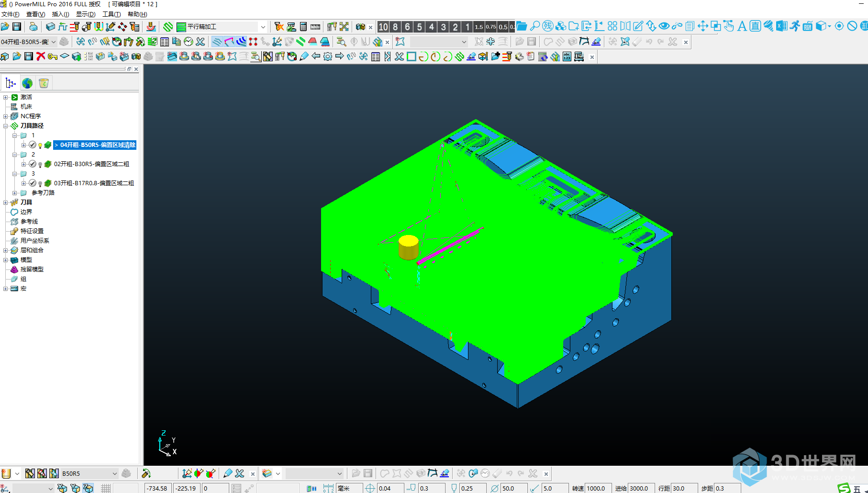Click the blue eye view icon
This screenshot has width=868, height=493.
pyautogui.click(x=664, y=26)
